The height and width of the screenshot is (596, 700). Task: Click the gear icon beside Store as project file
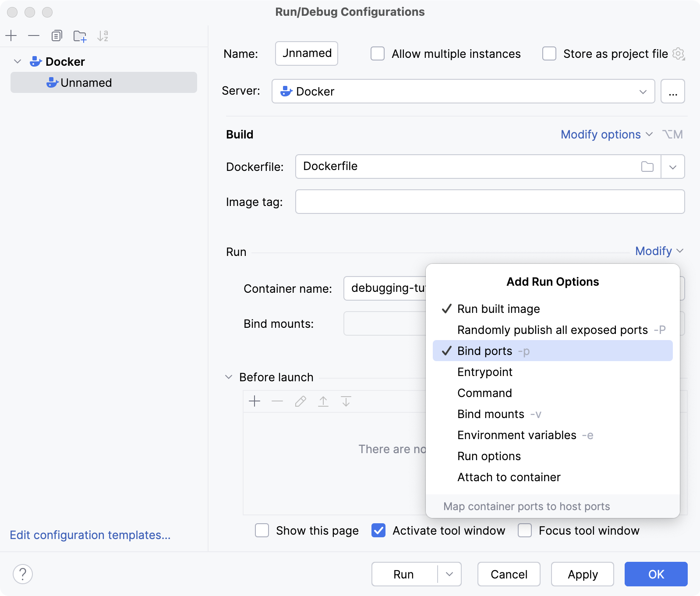point(679,54)
